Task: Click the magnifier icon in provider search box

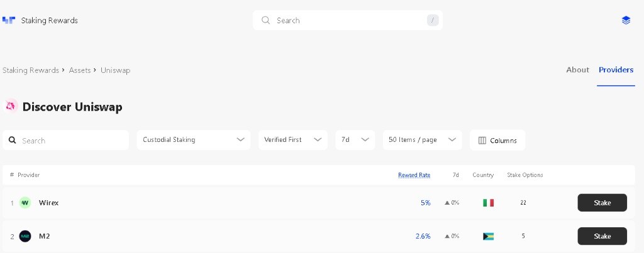Action: click(13, 140)
